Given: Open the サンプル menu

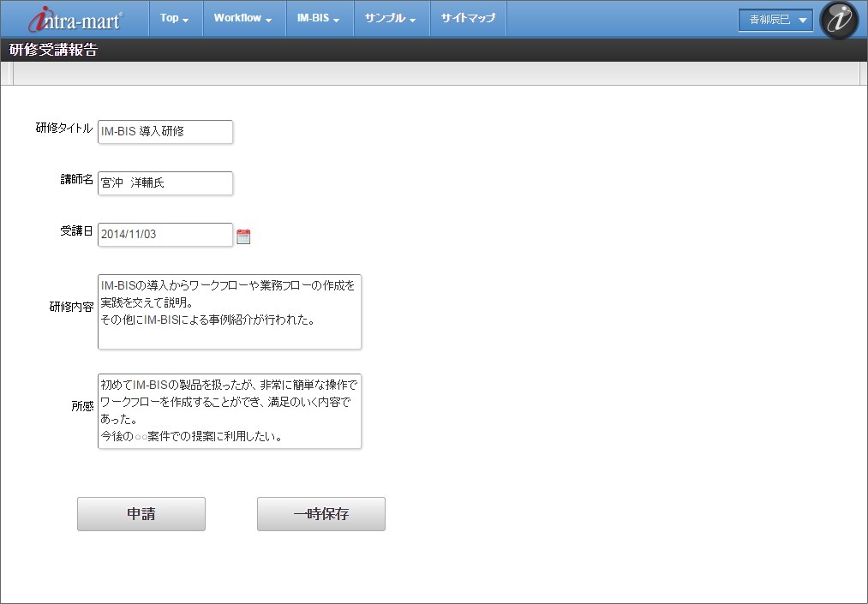Looking at the screenshot, I should tap(390, 18).
